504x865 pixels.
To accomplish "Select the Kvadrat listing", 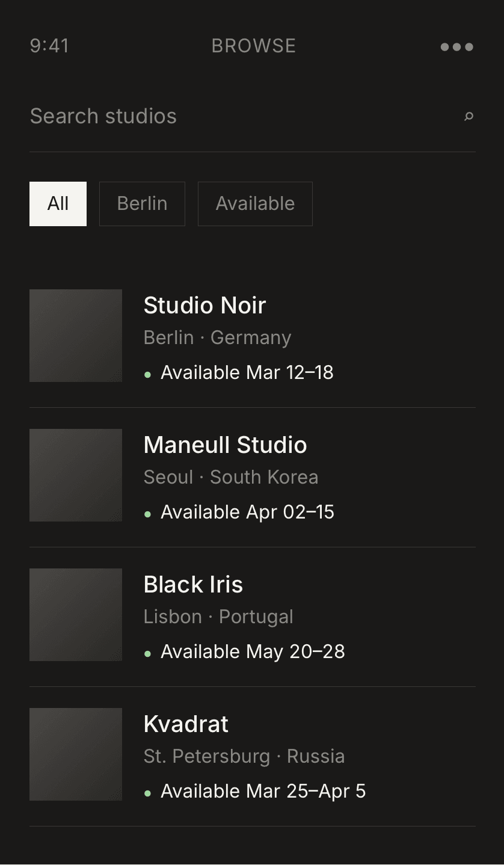I will pos(186,724).
